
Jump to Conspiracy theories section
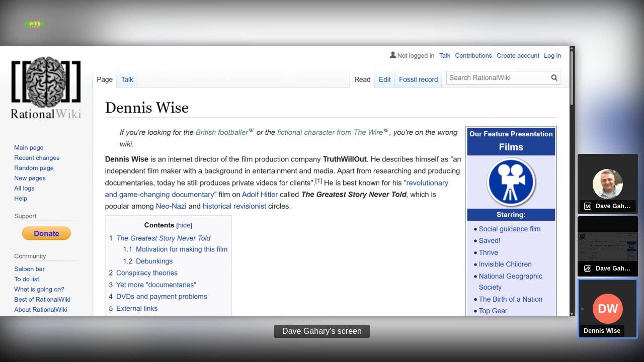[147, 273]
